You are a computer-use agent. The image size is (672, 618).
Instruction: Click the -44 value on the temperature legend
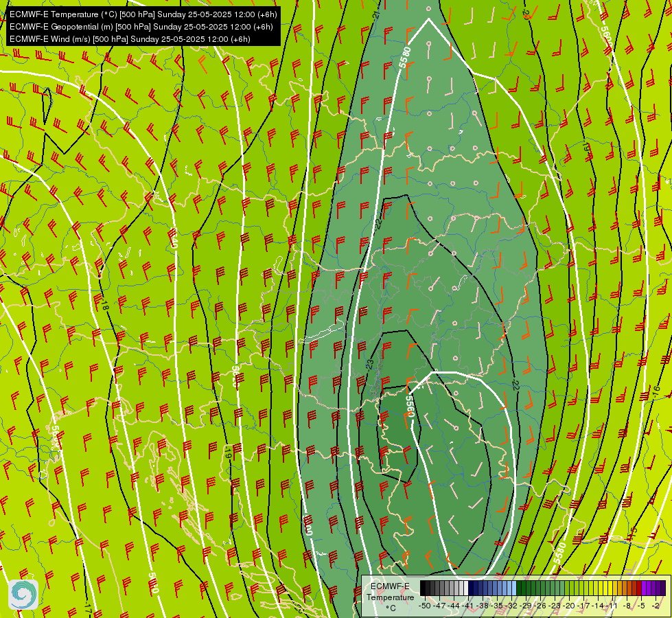pyautogui.click(x=454, y=606)
